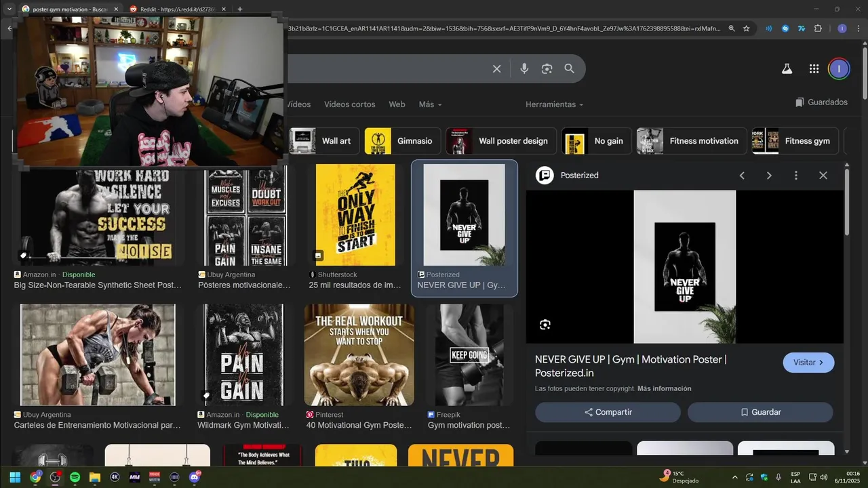The width and height of the screenshot is (868, 488).
Task: Click the Visitar button
Action: 808,363
